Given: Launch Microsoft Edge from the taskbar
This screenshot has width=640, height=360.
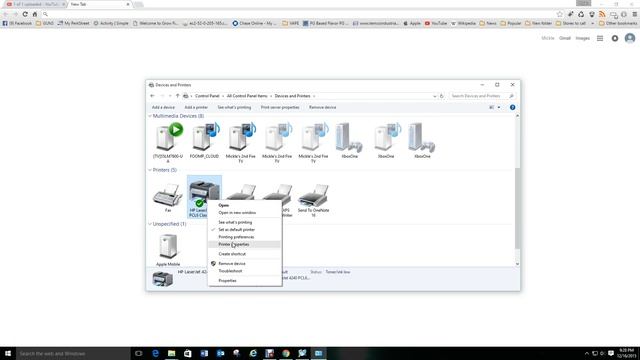Looking at the screenshot, I should (155, 353).
